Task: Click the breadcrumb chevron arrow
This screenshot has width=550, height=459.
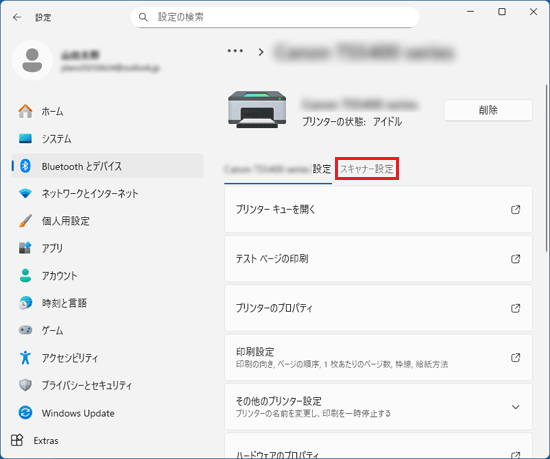Action: (x=261, y=52)
